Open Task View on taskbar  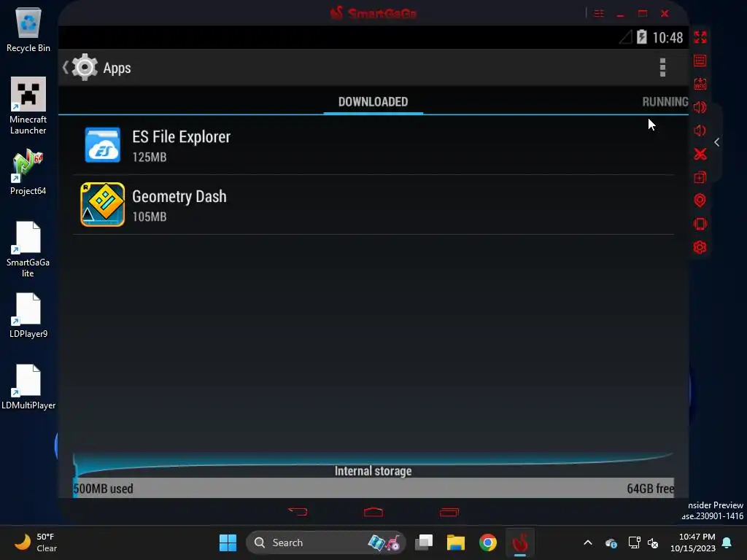coord(424,542)
